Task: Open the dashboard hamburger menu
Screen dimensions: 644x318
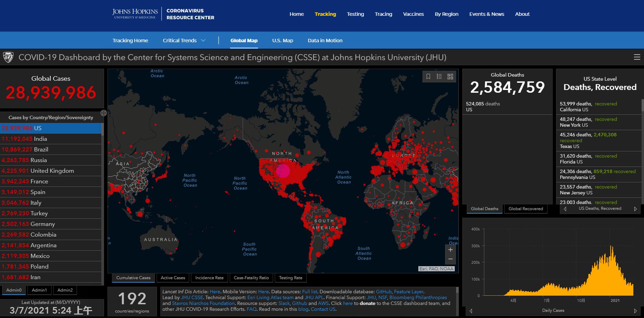Action: coord(637,57)
